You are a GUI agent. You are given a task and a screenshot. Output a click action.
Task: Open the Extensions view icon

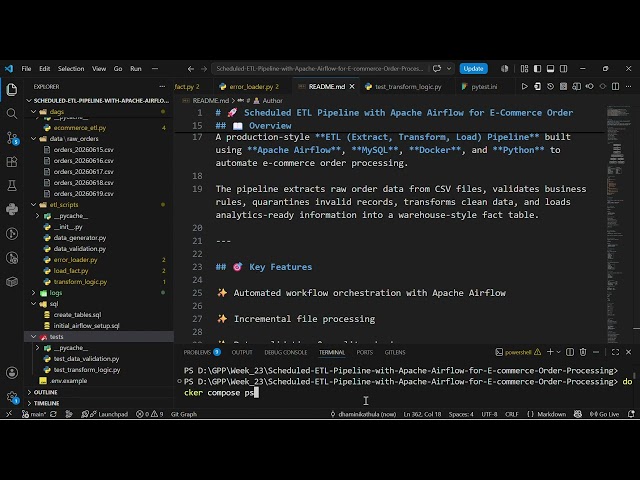12,162
